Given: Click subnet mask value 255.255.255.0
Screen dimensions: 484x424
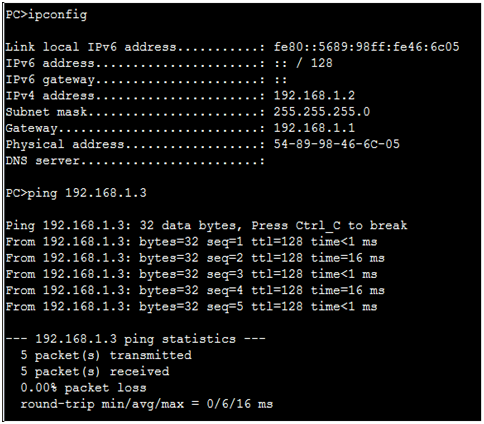Looking at the screenshot, I should [322, 112].
